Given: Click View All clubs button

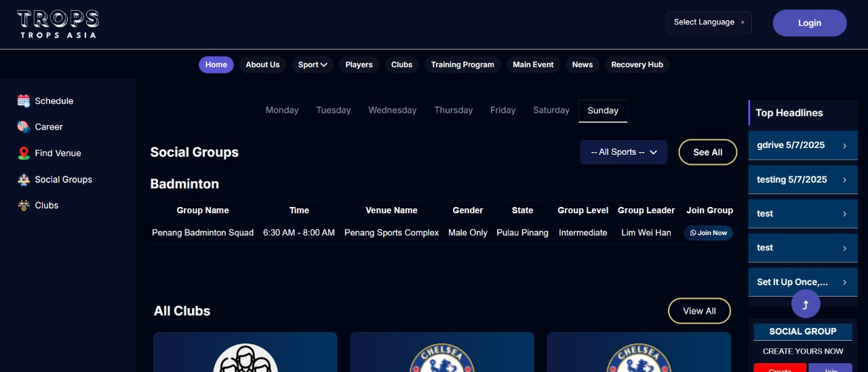Looking at the screenshot, I should click(699, 311).
